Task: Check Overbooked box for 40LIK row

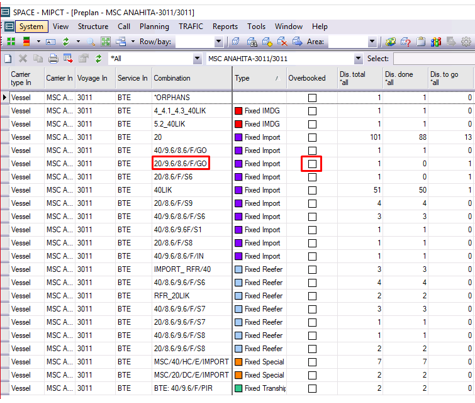Action: tap(312, 190)
